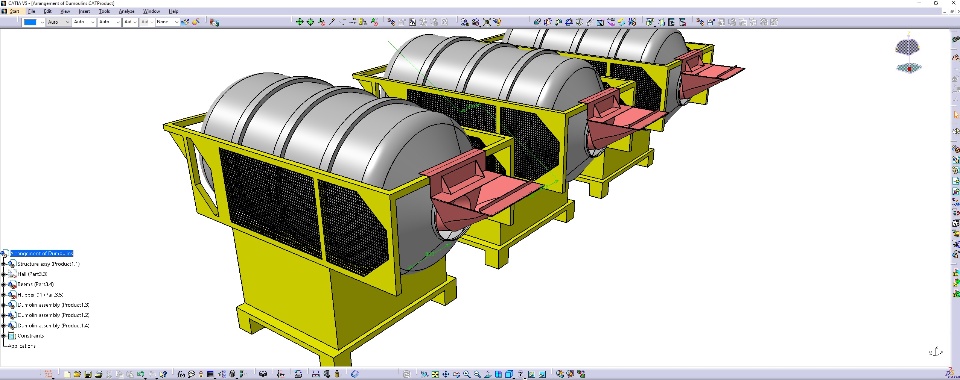
Task: Open the Analyze menu
Action: tap(126, 11)
